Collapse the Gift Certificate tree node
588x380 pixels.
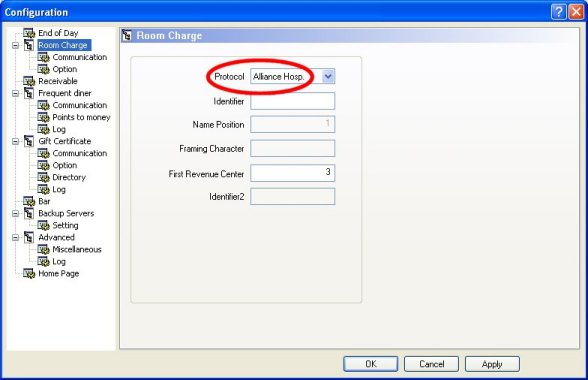pos(15,141)
